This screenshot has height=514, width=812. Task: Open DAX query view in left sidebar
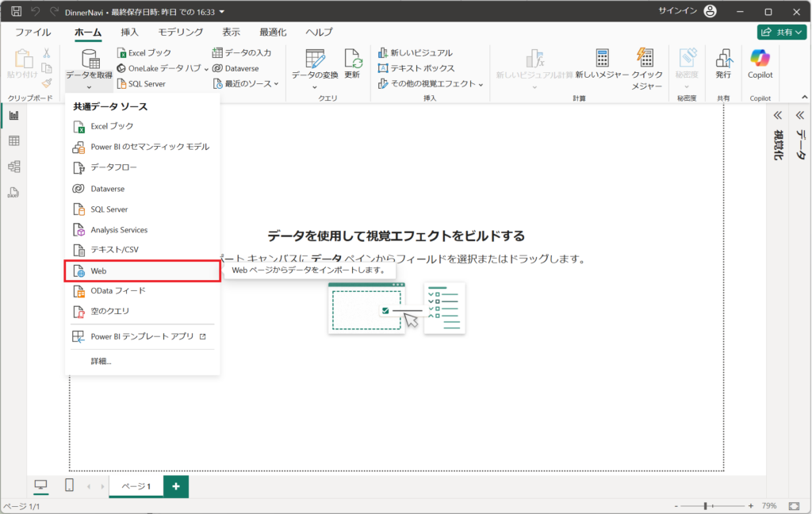tap(14, 192)
